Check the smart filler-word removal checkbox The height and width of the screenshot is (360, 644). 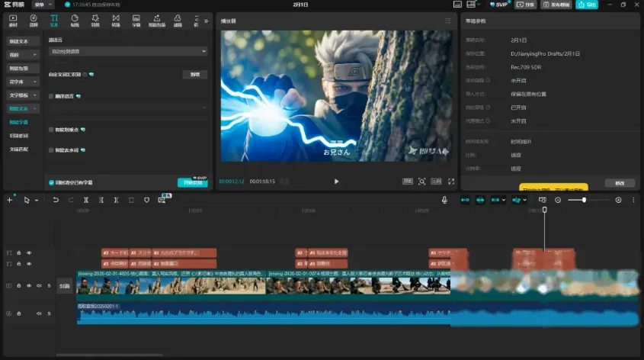coord(51,150)
